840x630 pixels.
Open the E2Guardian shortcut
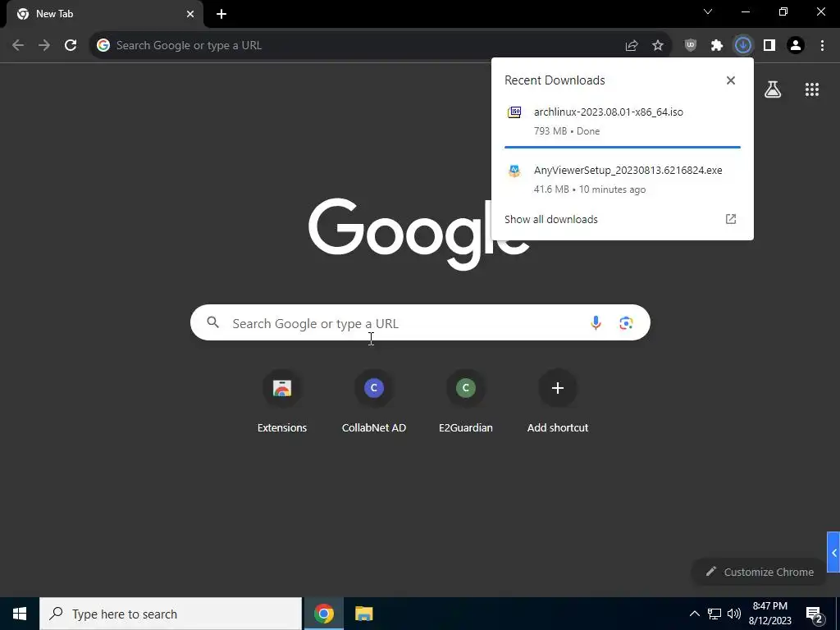tap(466, 401)
